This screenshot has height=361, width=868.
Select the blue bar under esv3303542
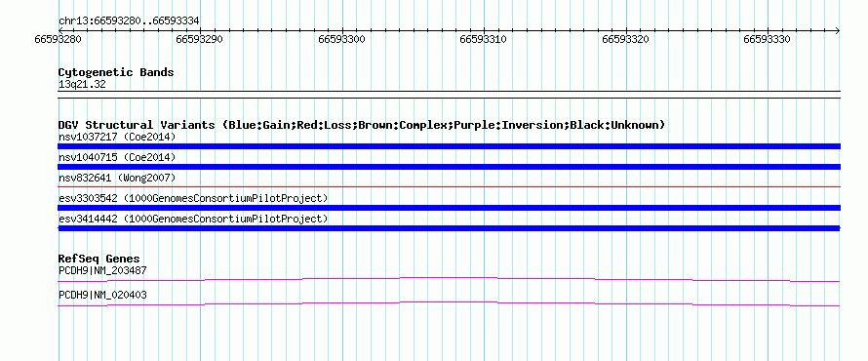[x=449, y=208]
